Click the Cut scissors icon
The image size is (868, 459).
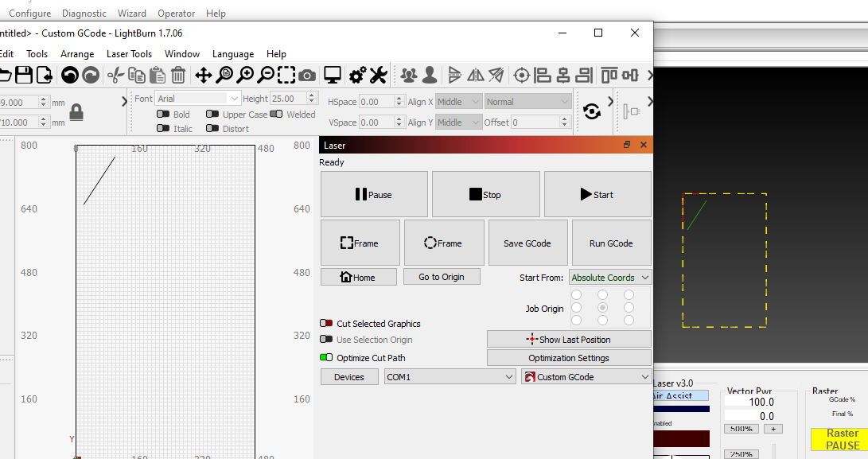tap(115, 75)
